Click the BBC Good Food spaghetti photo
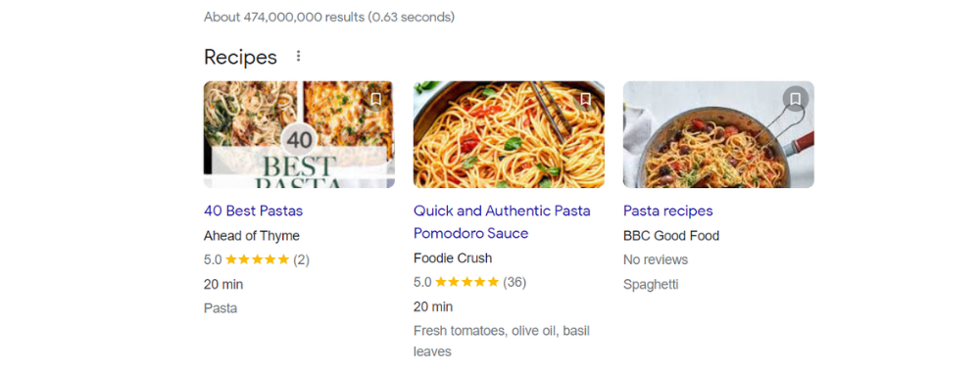Screen dimensions: 980x372 [718, 134]
